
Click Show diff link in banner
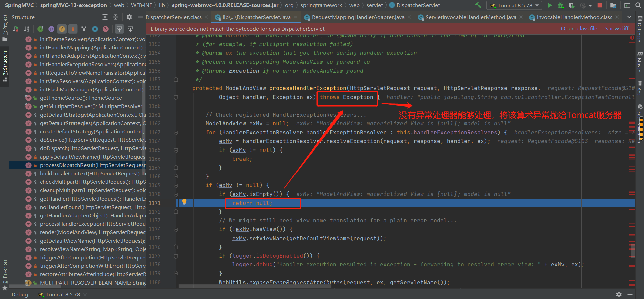click(617, 29)
